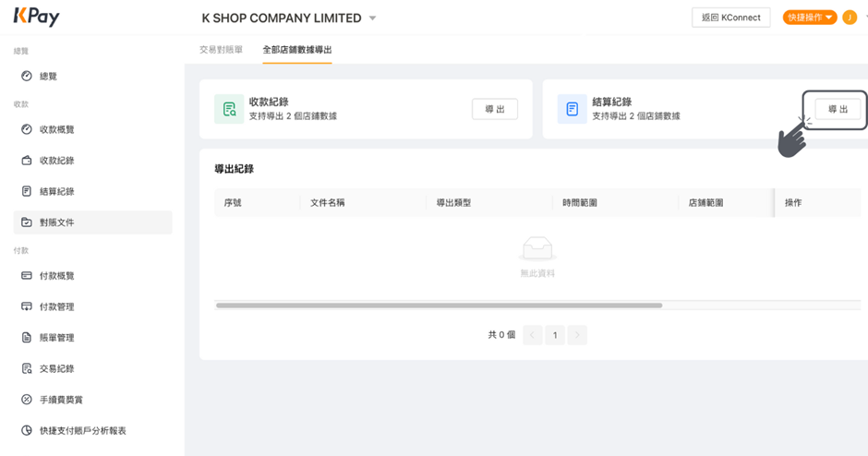868x456 pixels.
Task: Click the 返回 KConnect button
Action: (x=730, y=18)
